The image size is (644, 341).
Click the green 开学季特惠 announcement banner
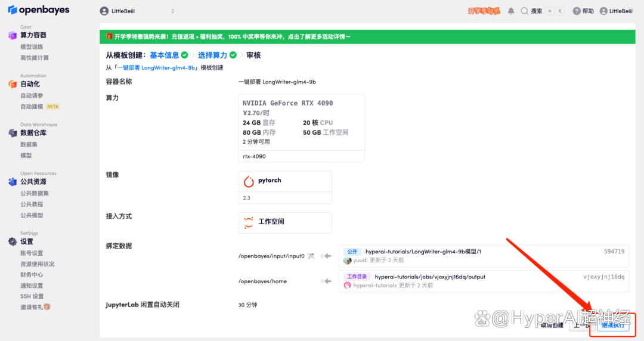pos(367,36)
